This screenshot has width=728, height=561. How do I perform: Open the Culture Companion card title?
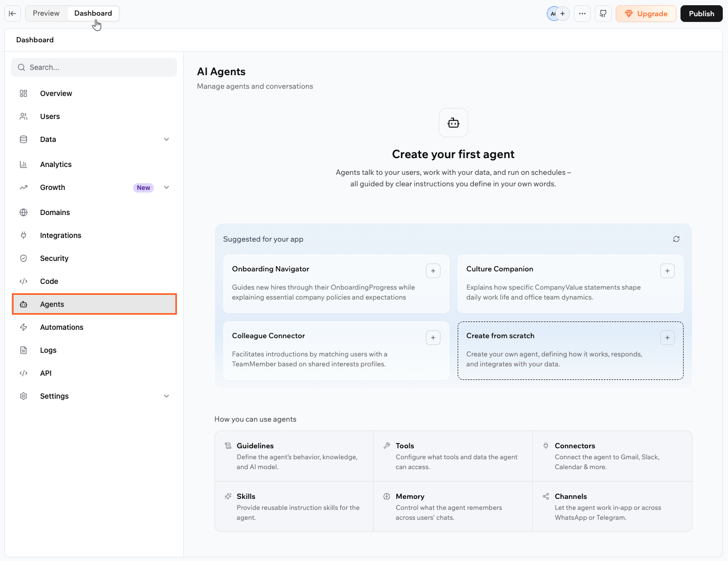[x=499, y=269]
